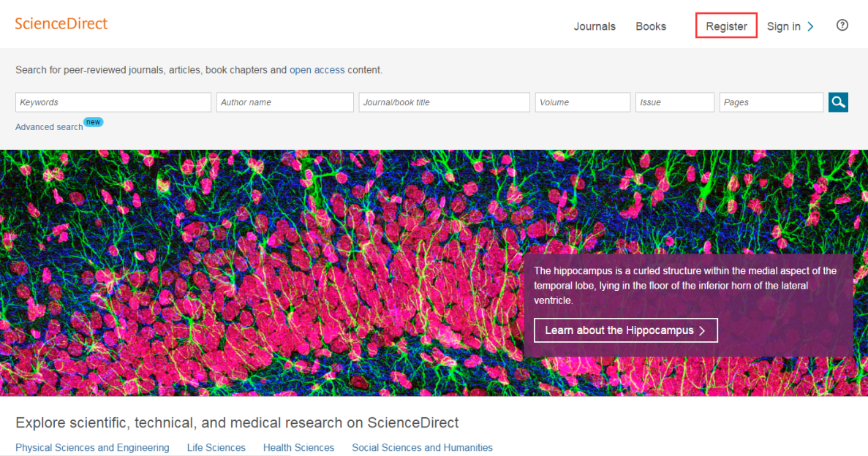Click the Register link
Viewport: 868px width, 456px height.
pyautogui.click(x=726, y=26)
